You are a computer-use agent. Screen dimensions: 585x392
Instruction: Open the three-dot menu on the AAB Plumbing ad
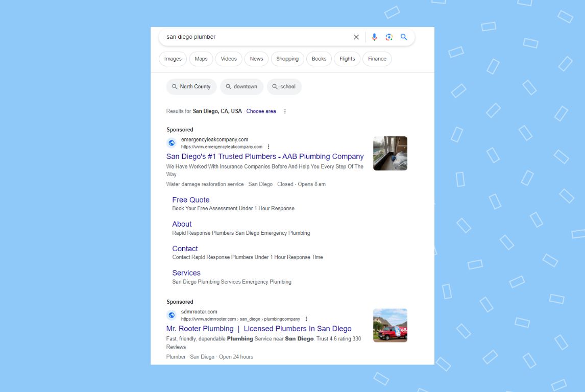[269, 146]
